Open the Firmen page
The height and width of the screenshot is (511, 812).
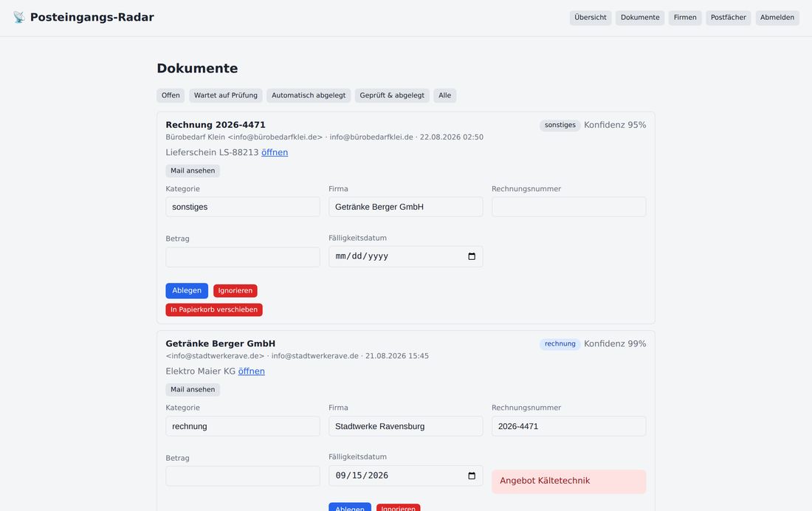(x=685, y=18)
